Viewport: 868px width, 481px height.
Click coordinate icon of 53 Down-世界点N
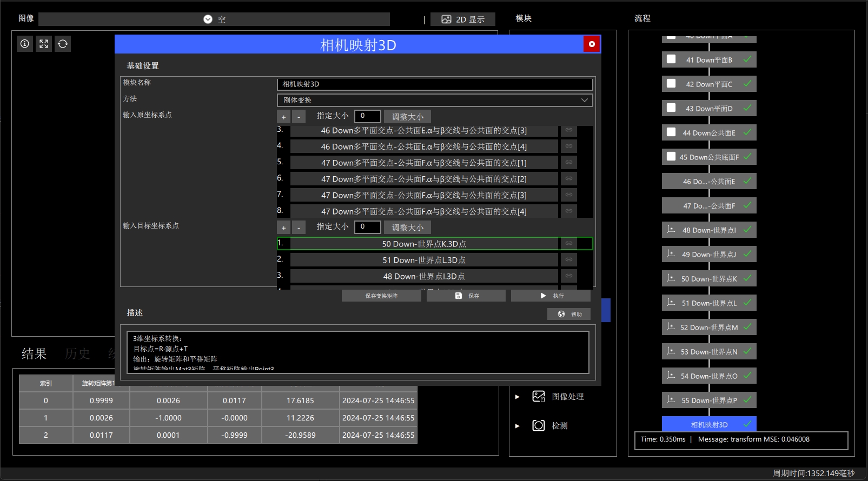point(671,351)
